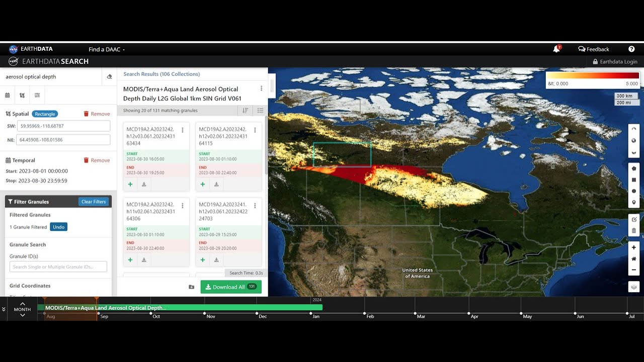Image resolution: width=644 pixels, height=362 pixels.
Task: Open the Find a DAAC dropdown
Action: coord(107,49)
